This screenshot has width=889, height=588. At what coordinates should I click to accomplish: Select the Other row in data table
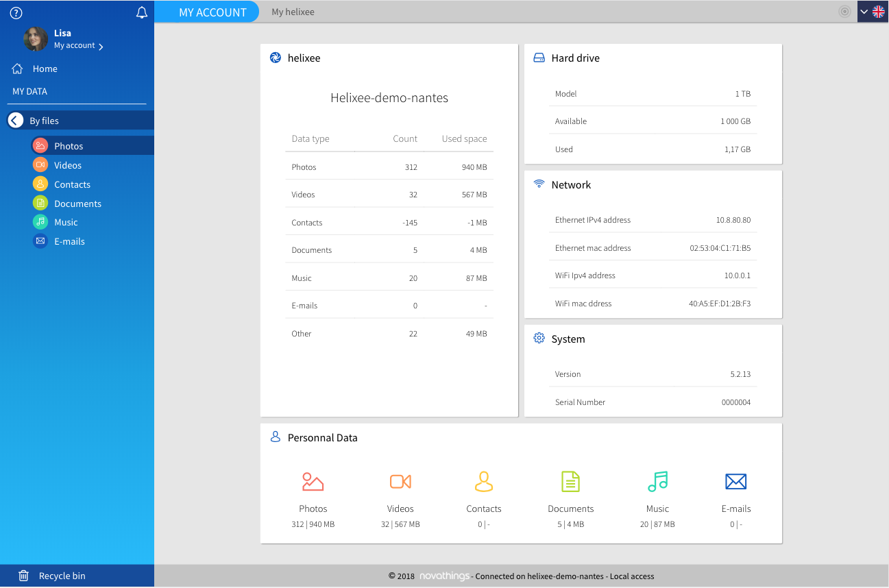click(x=389, y=334)
